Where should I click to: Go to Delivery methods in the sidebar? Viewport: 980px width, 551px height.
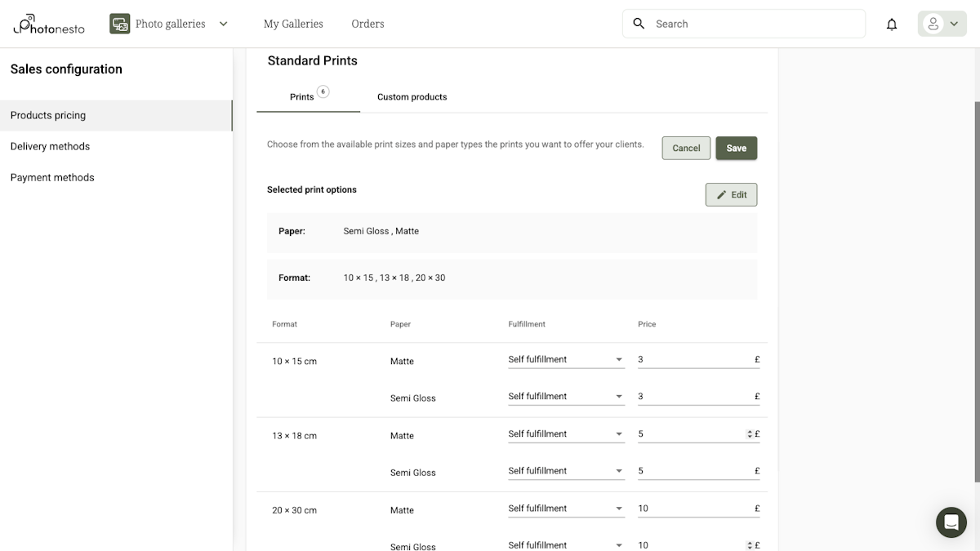(x=50, y=146)
